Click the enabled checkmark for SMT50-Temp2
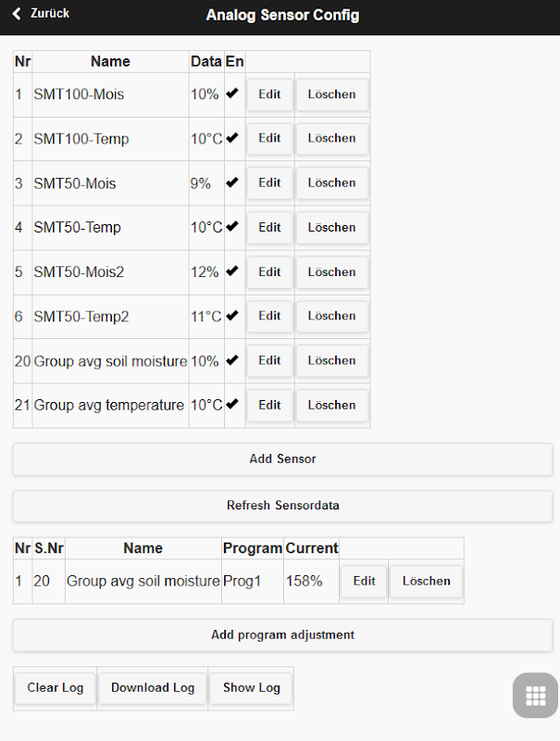The height and width of the screenshot is (741, 560). (x=231, y=315)
